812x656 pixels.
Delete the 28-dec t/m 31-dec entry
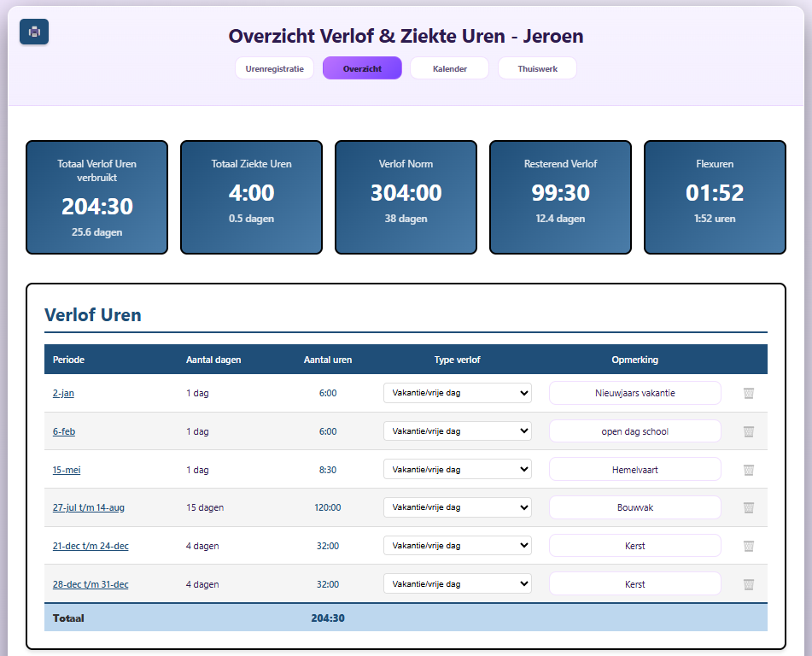tap(748, 584)
